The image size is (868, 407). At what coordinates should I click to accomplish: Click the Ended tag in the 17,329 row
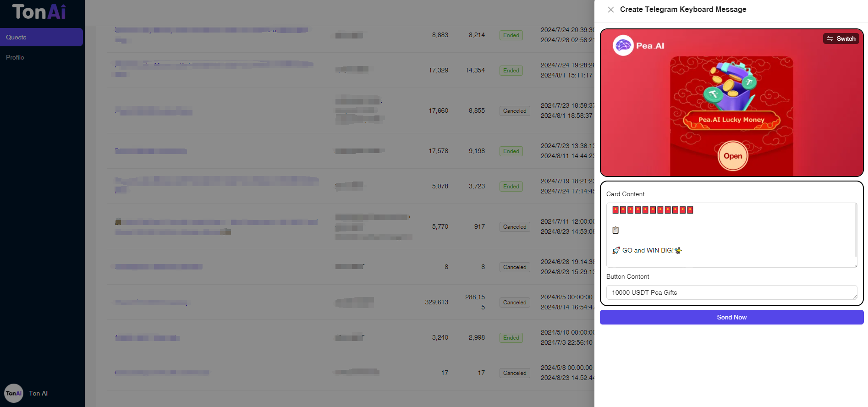point(511,71)
